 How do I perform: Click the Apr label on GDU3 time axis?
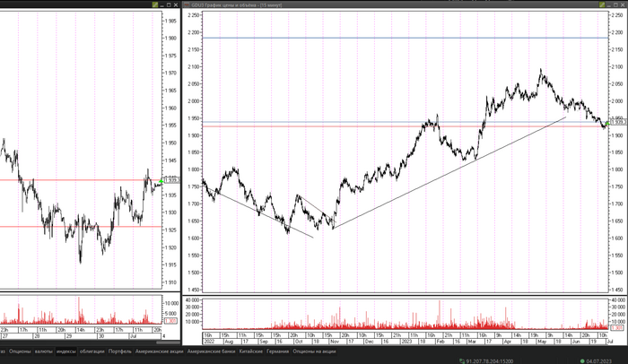pos(508,342)
